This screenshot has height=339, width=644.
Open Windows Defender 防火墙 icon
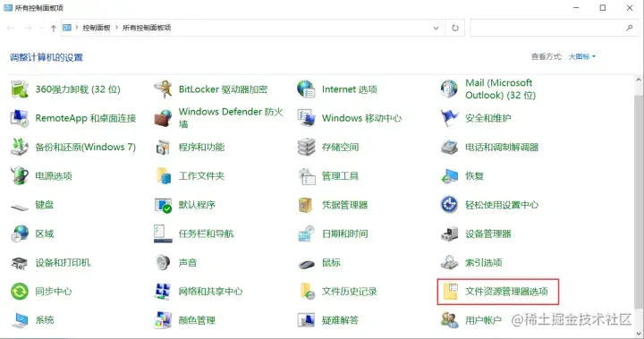point(163,118)
